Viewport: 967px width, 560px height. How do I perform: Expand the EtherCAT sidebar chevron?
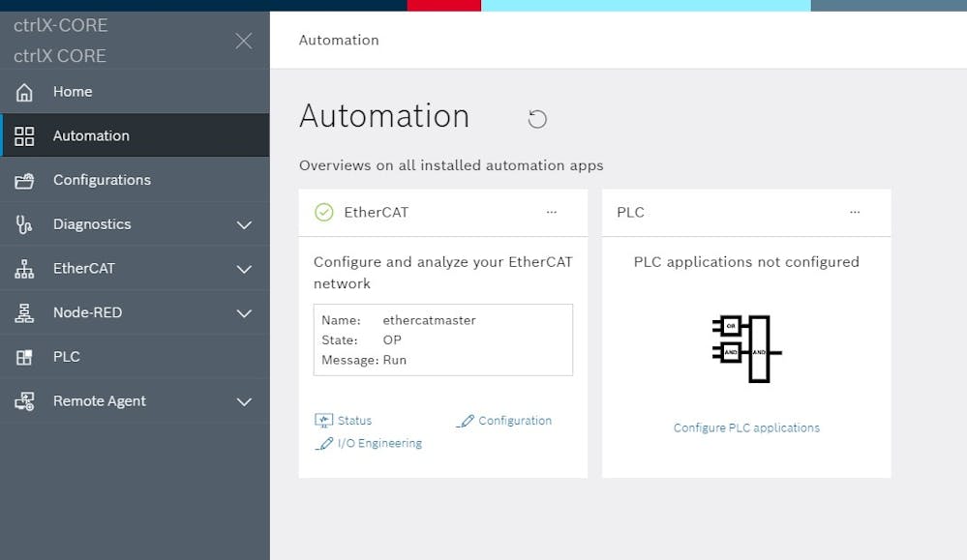[244, 269]
